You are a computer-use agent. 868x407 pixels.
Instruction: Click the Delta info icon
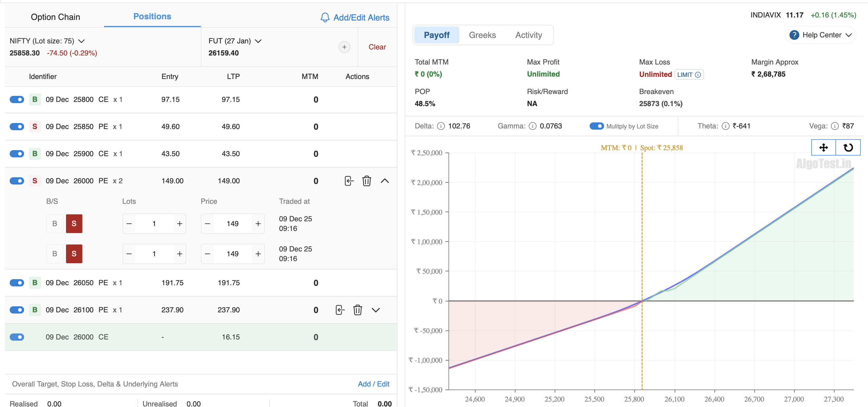tap(441, 126)
